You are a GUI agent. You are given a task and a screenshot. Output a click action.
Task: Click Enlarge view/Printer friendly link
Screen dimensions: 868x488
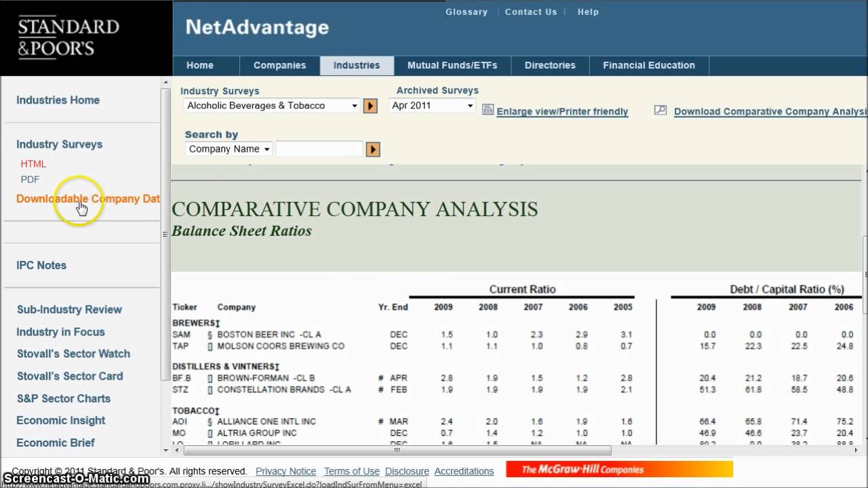pos(562,112)
